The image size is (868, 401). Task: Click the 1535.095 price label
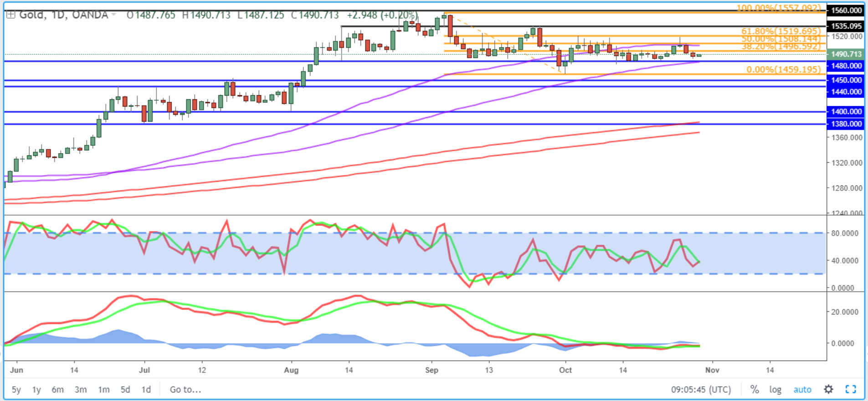pyautogui.click(x=846, y=26)
